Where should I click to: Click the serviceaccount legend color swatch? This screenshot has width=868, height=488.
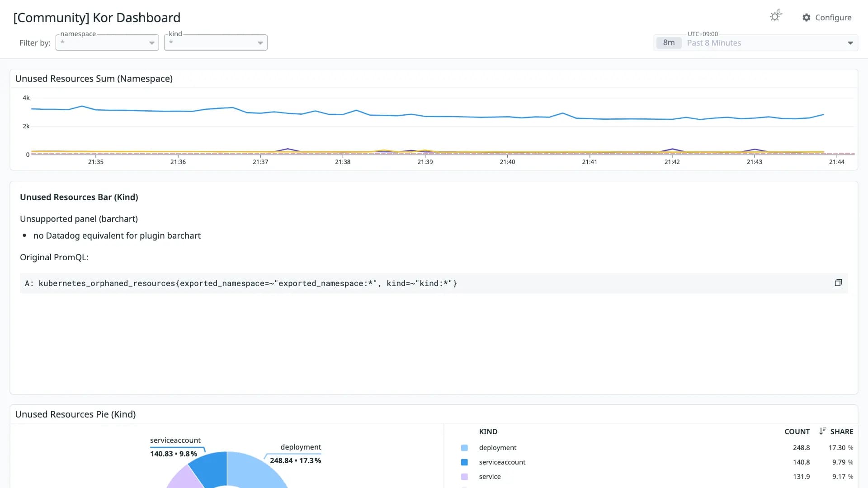(x=464, y=462)
